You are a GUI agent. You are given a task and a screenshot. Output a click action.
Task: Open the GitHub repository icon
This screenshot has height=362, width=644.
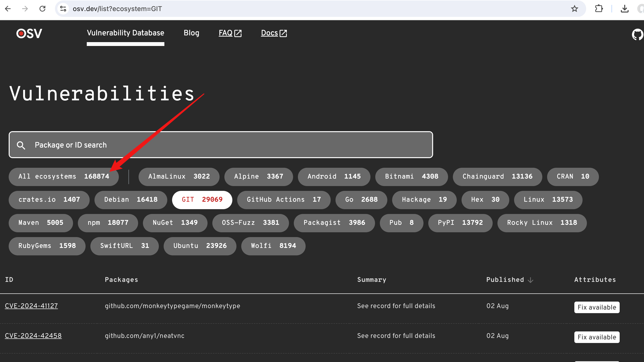click(x=637, y=34)
